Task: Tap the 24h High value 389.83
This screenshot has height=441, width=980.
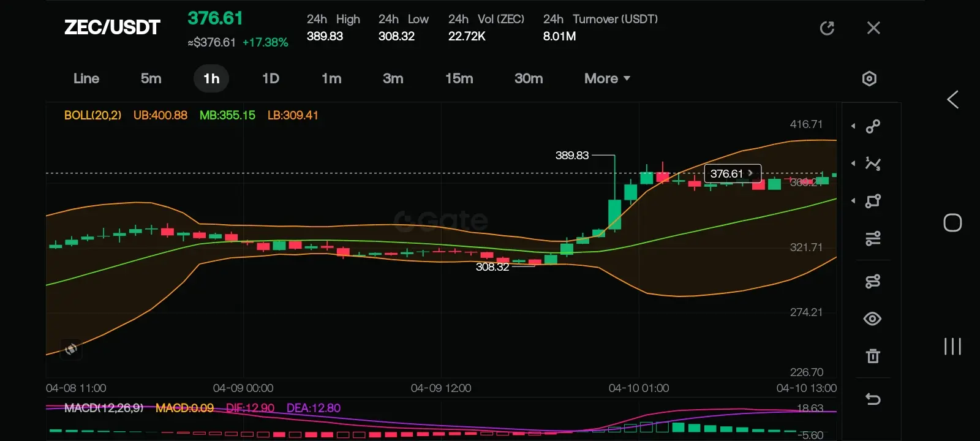Action: pyautogui.click(x=325, y=36)
